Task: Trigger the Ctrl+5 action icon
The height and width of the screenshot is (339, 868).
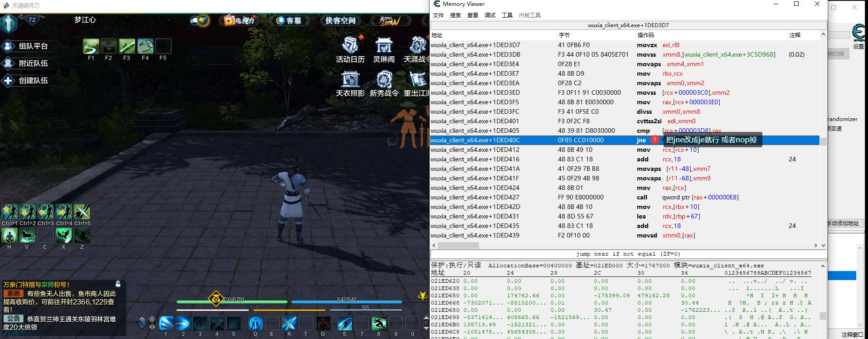Action: (x=82, y=212)
